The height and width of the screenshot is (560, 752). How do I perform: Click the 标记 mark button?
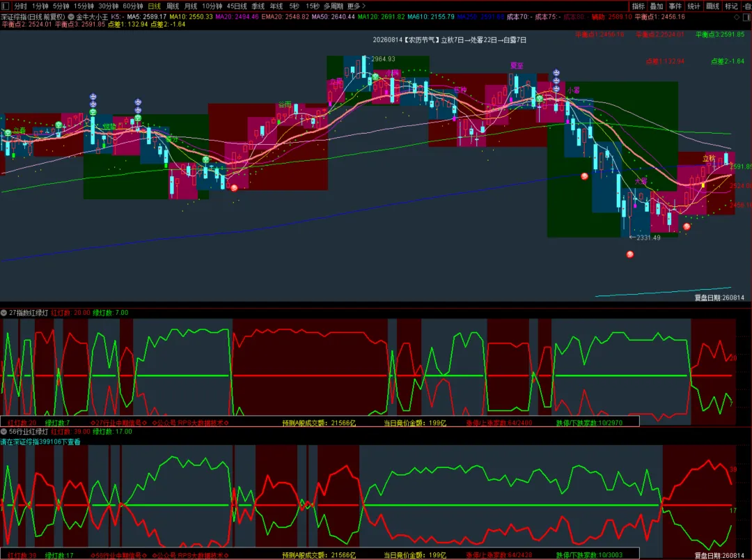(731, 6)
